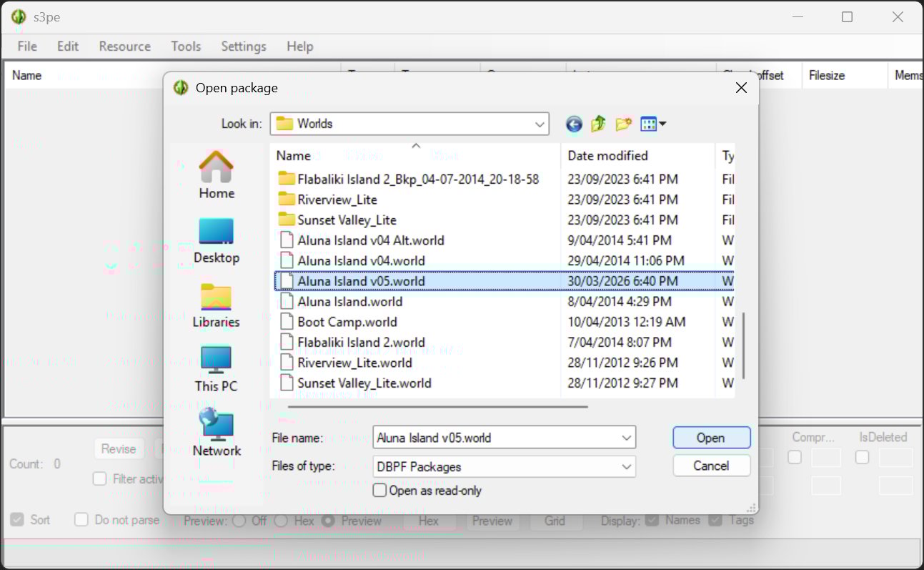Select Home in the places sidebar
Viewport: 924px width, 570px height.
click(216, 175)
